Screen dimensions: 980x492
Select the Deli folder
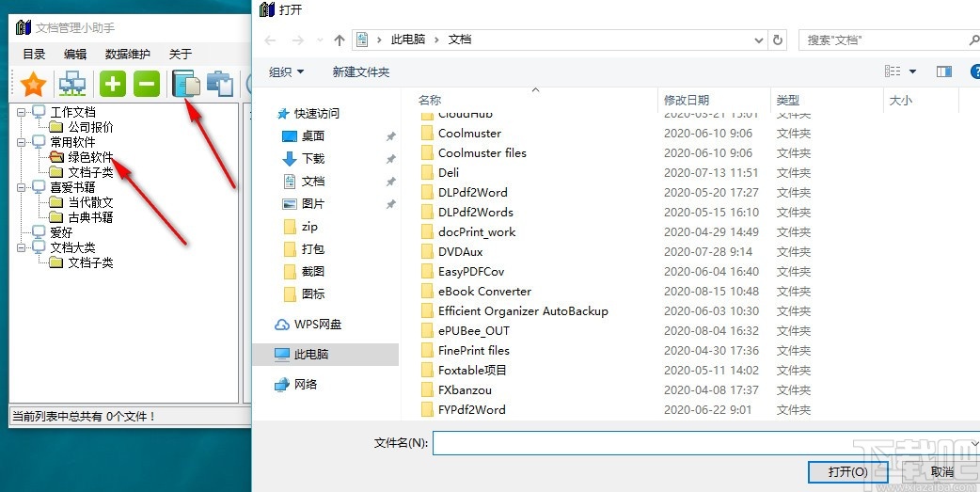448,172
